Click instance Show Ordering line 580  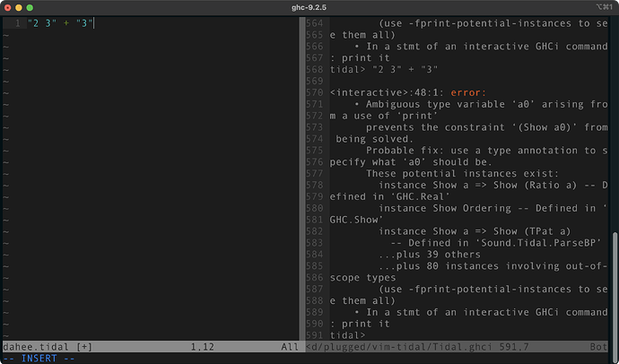(493, 208)
